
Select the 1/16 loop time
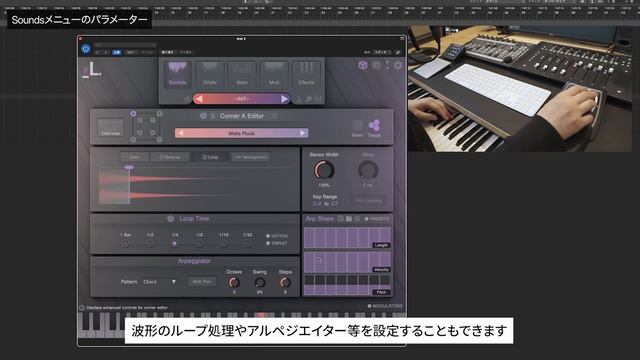tap(223, 243)
